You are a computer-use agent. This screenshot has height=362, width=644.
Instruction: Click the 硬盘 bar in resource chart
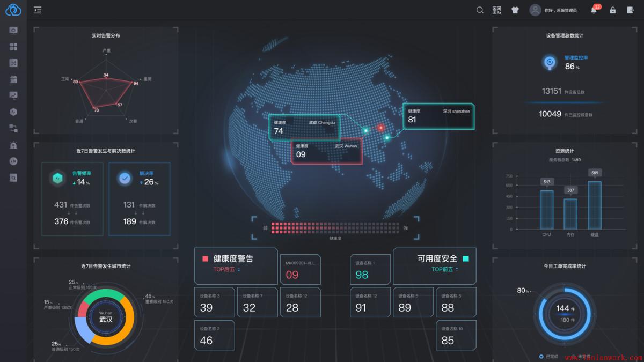coord(594,205)
